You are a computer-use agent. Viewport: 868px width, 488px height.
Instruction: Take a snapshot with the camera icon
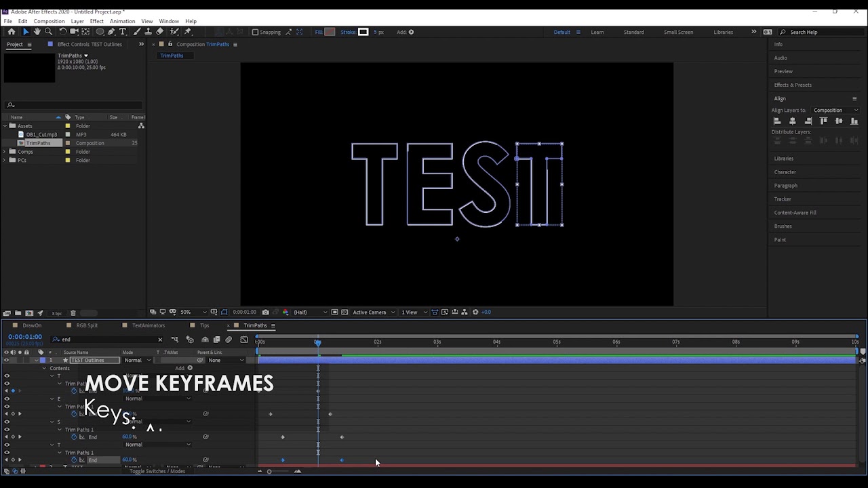pyautogui.click(x=265, y=312)
